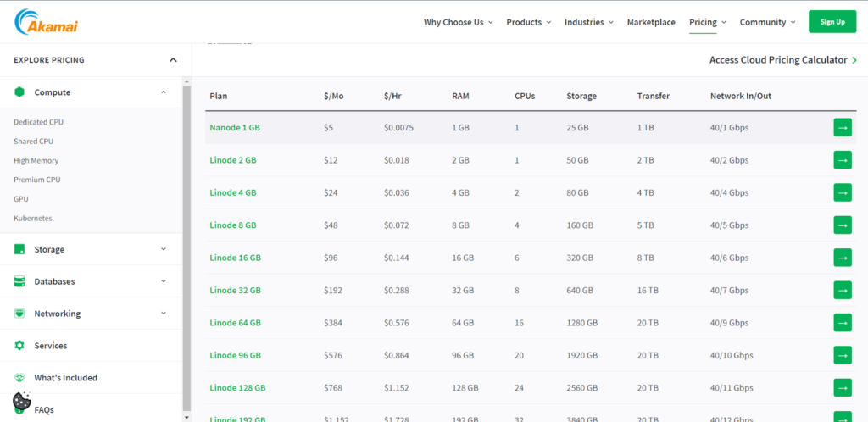Expand the Networking section

tap(164, 314)
